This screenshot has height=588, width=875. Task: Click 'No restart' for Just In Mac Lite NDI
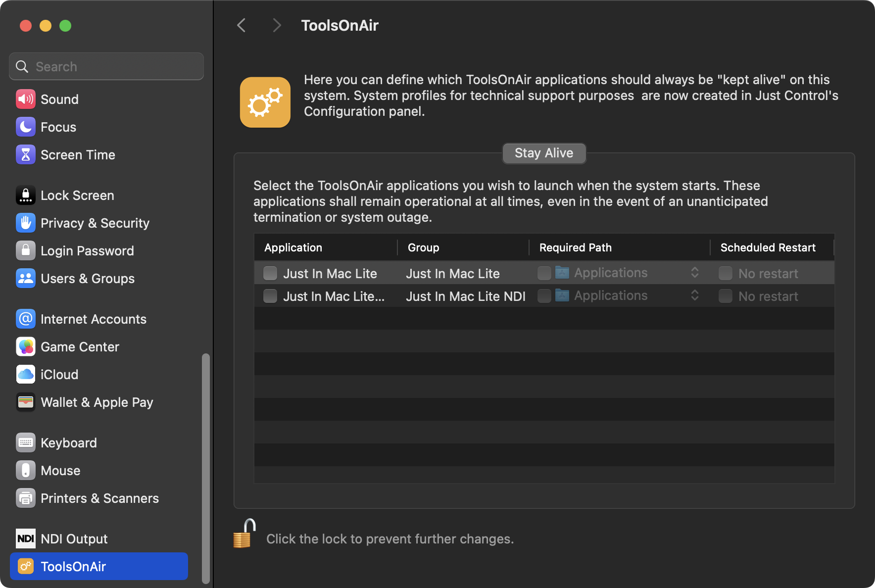click(768, 296)
